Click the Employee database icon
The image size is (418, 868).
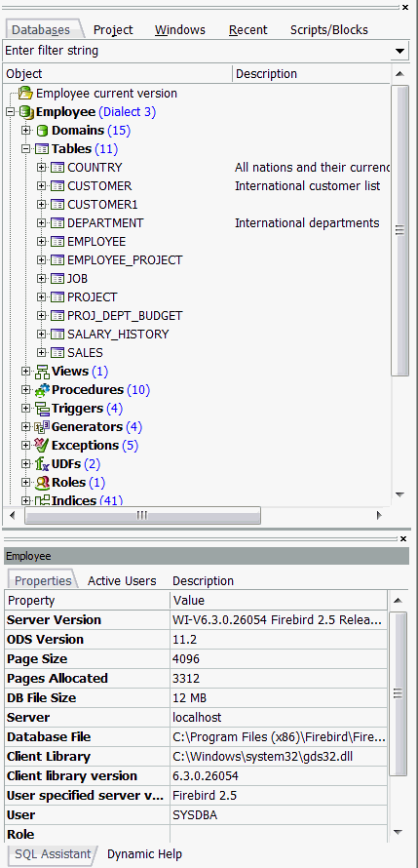click(x=26, y=112)
